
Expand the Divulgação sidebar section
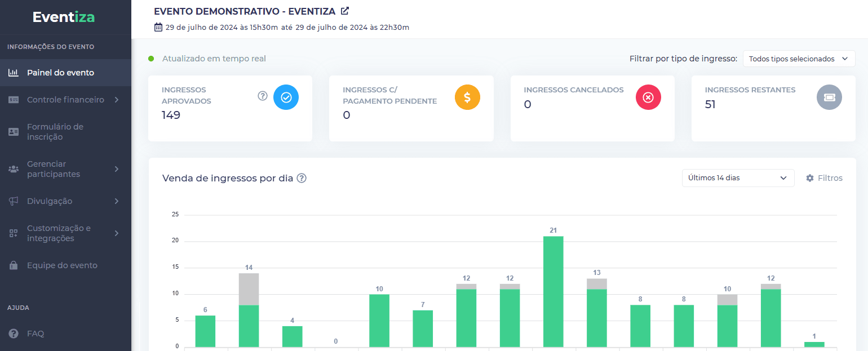tap(65, 201)
